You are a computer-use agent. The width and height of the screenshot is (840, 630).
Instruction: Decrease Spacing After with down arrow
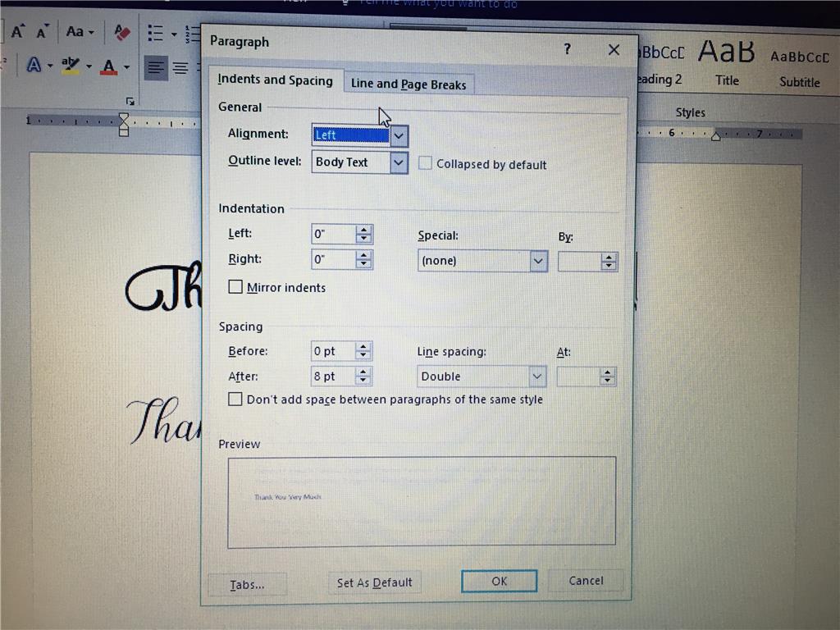363,381
